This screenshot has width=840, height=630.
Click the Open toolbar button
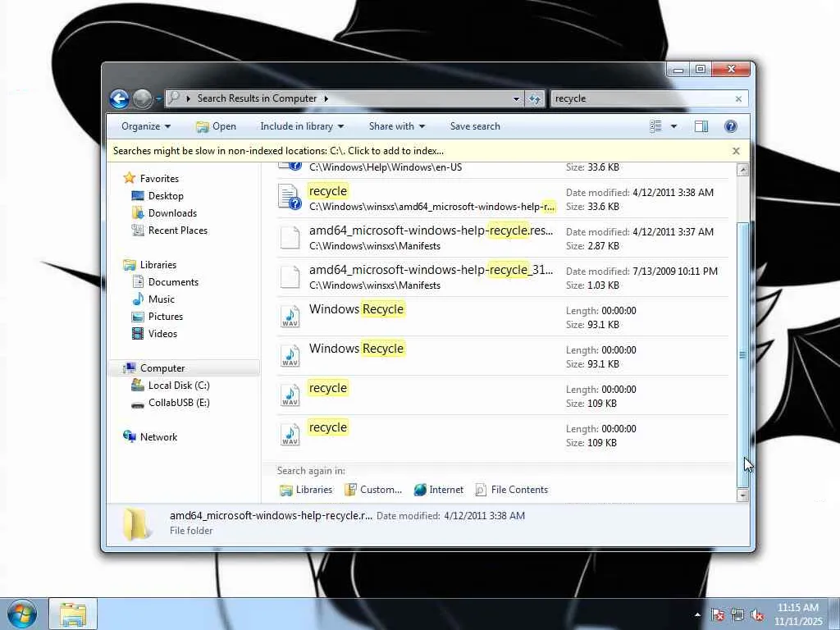pos(216,126)
